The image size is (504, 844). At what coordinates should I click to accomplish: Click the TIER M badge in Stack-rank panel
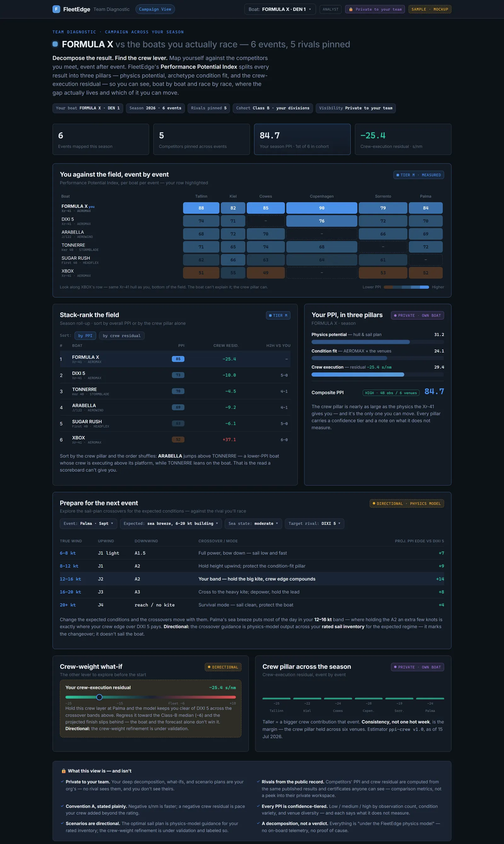click(x=278, y=316)
